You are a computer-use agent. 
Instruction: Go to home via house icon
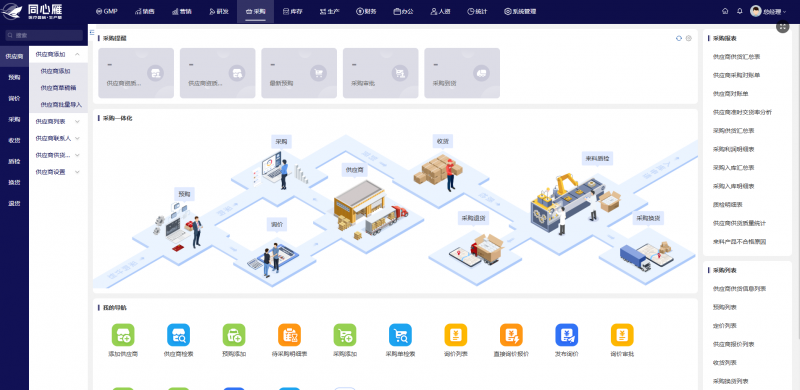pyautogui.click(x=725, y=11)
